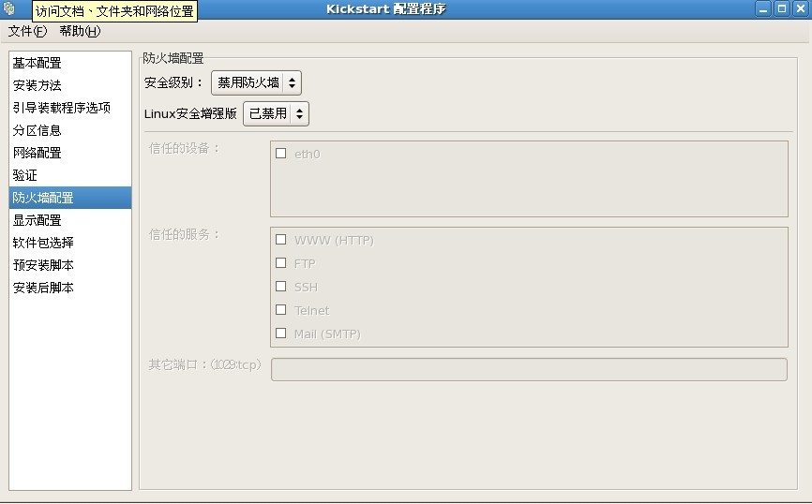
Task: Check the SSH trusted service box
Action: pos(280,287)
